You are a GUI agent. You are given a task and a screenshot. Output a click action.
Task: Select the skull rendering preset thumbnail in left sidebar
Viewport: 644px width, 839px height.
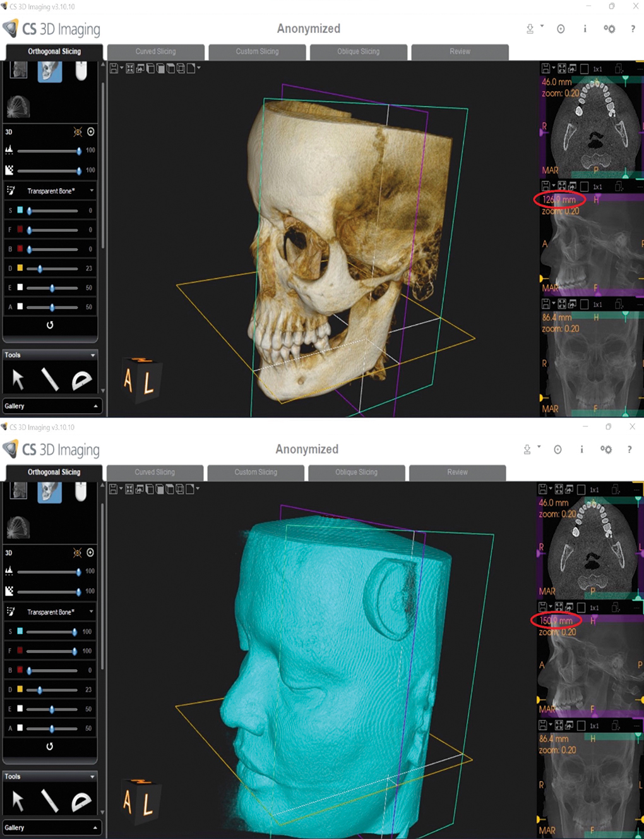tap(50, 71)
